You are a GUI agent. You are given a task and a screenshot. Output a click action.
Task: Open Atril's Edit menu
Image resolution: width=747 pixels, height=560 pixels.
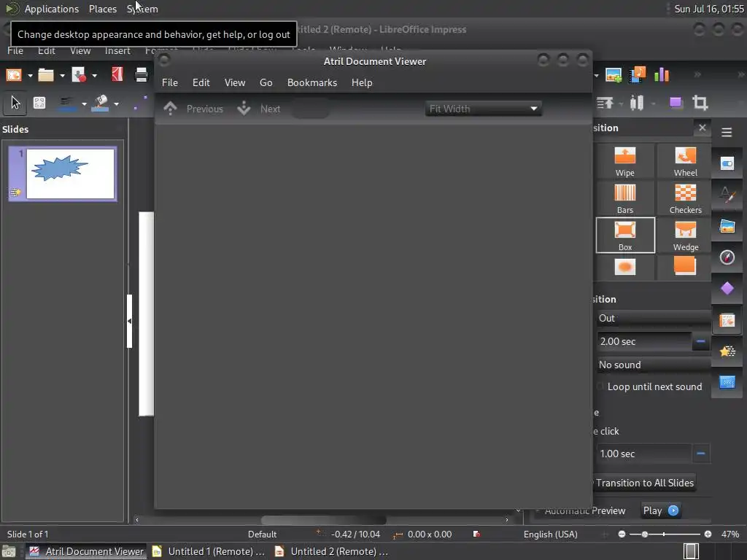pos(201,83)
